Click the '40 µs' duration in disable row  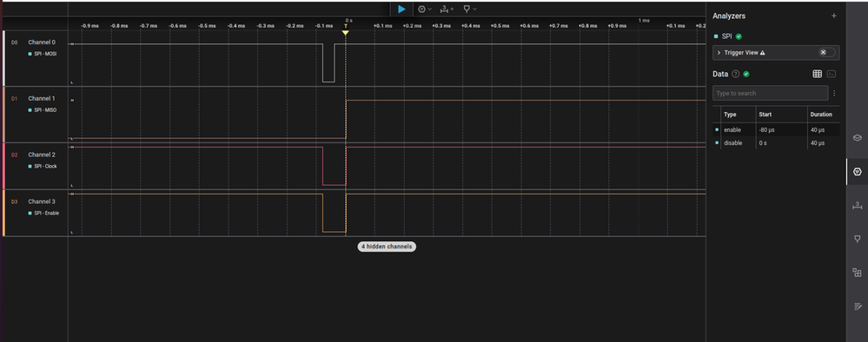click(818, 142)
